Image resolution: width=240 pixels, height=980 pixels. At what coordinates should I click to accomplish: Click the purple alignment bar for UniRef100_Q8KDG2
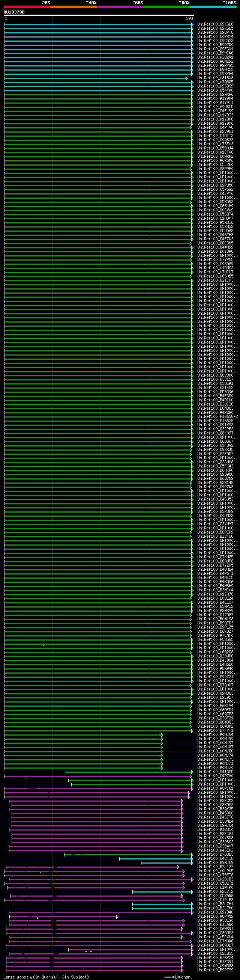click(x=97, y=805)
